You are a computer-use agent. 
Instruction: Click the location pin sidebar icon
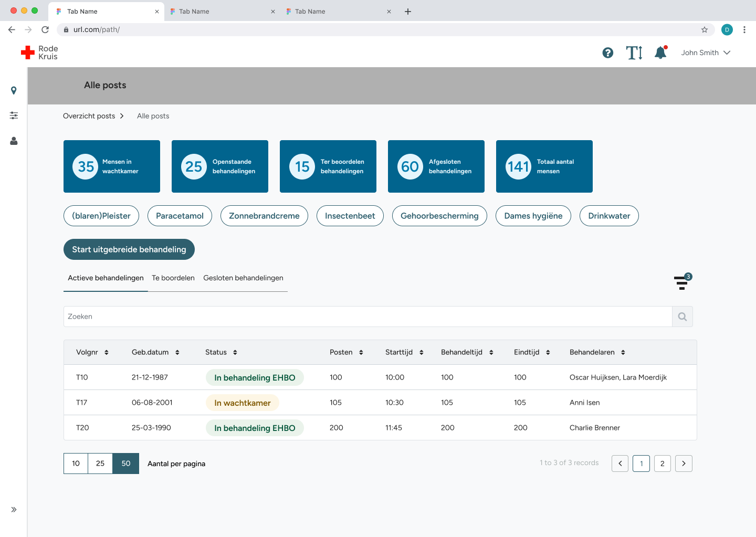(14, 90)
